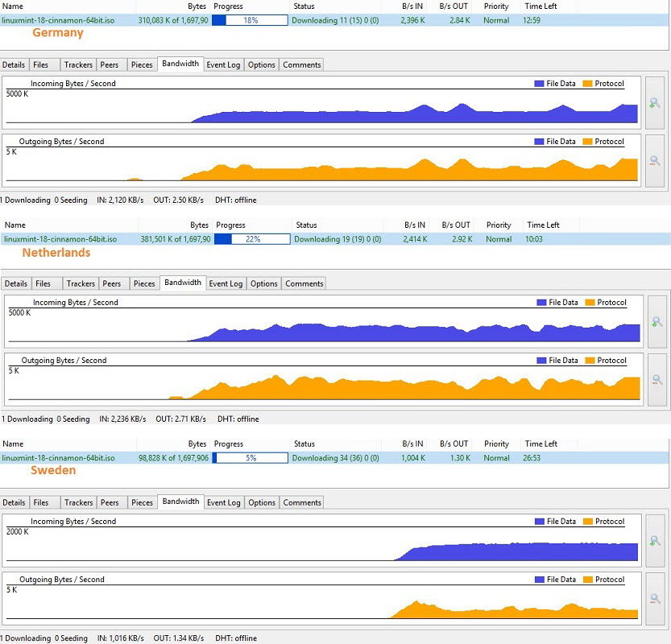The width and height of the screenshot is (671, 644).
Task: Open Trackers tab in the Sweden section
Action: coord(79,502)
